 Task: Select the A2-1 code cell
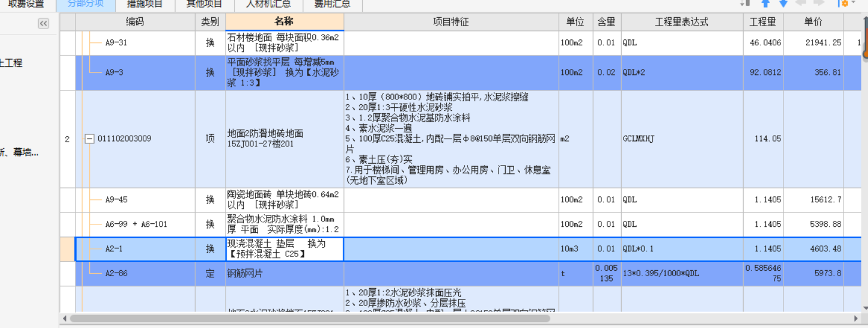tap(135, 249)
